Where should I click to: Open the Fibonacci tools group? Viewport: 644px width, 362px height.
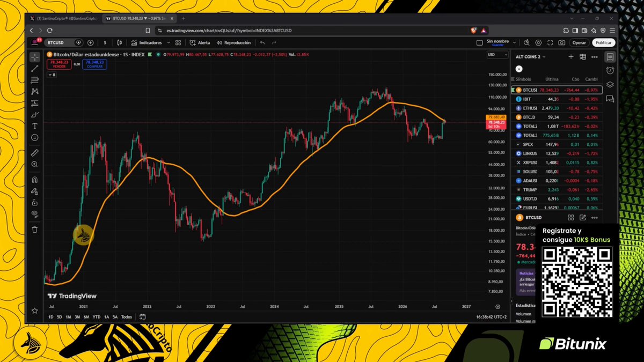tap(35, 80)
